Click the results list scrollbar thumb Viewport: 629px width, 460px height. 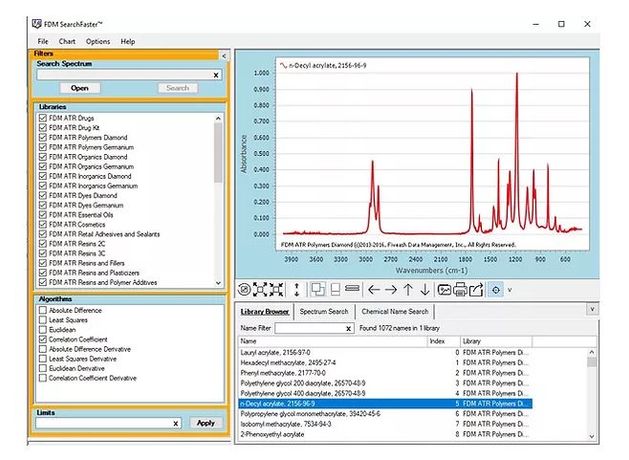pos(592,362)
